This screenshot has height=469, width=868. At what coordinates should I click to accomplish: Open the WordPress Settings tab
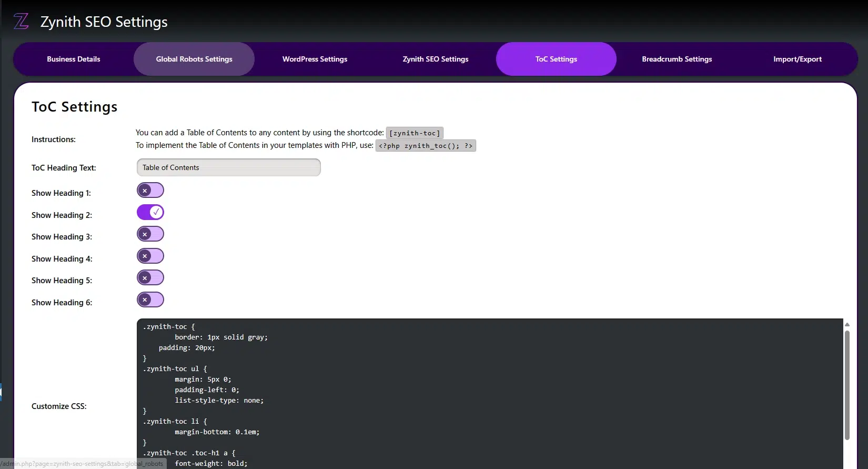pos(315,59)
